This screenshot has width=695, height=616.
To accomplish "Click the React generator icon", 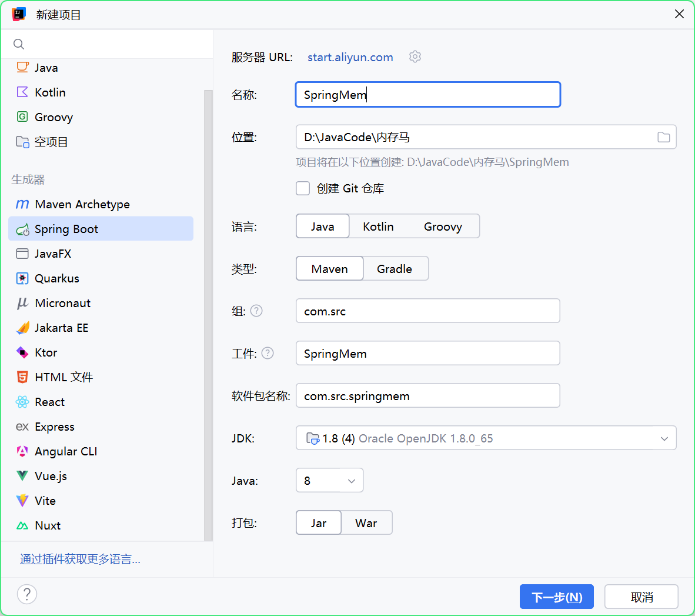I will [x=22, y=402].
